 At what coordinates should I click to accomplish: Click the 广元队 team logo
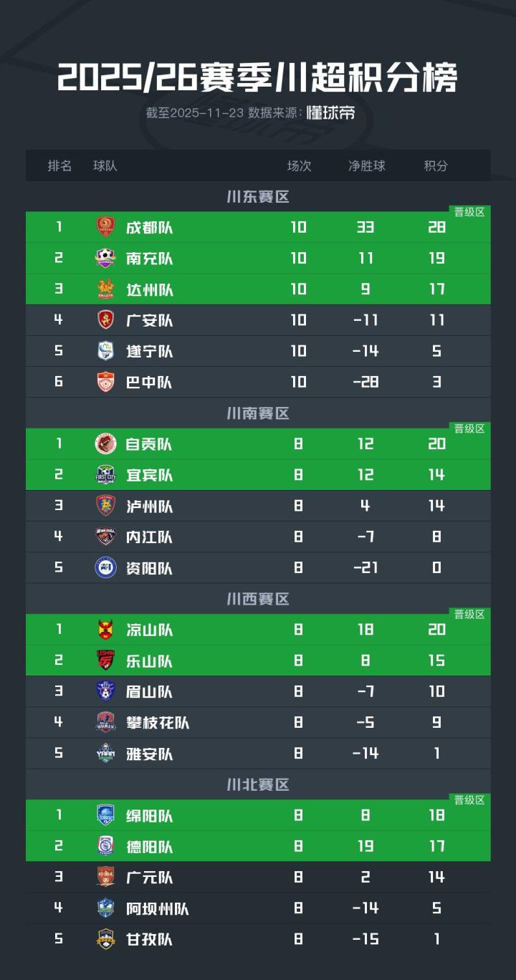tap(106, 877)
